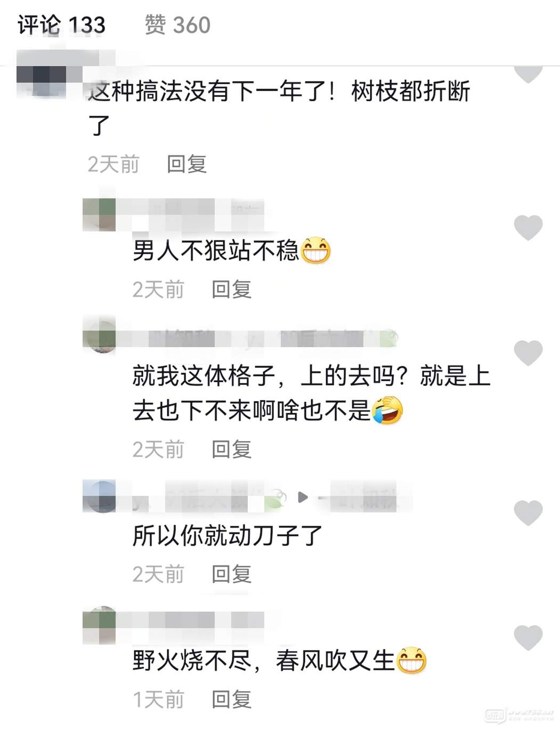Like the 所以你就动刀子了 comment
The width and height of the screenshot is (560, 730).
528,512
